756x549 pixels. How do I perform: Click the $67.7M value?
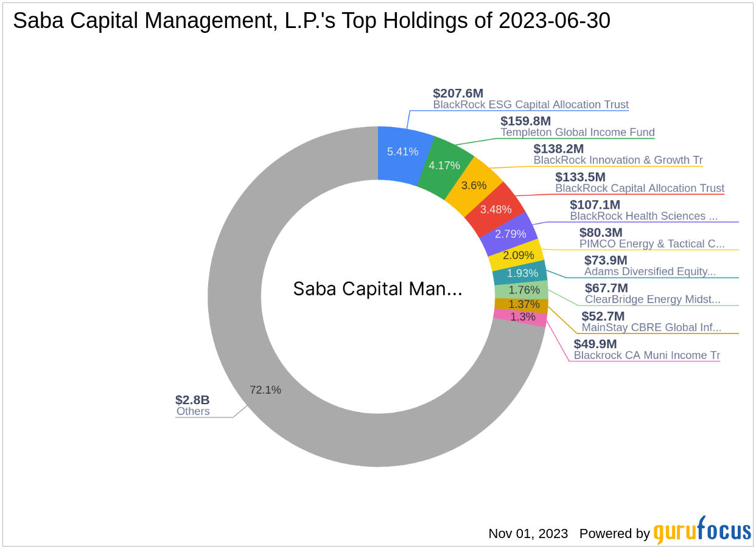606,288
